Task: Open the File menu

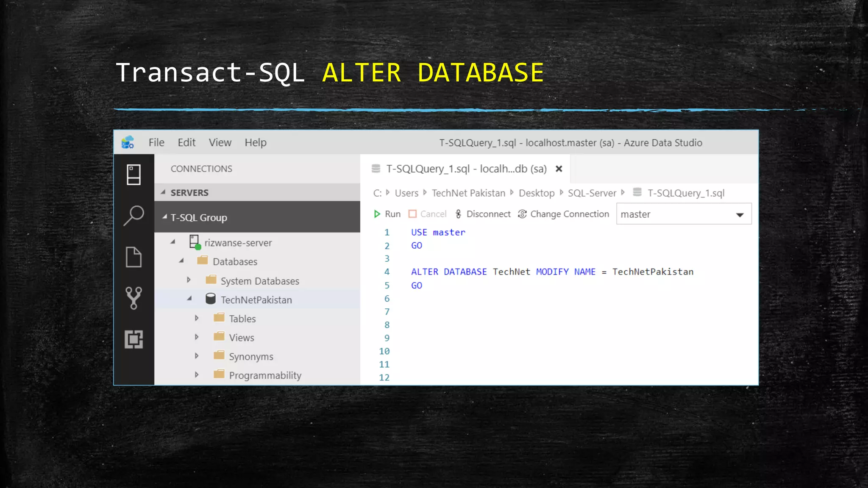Action: pos(156,142)
